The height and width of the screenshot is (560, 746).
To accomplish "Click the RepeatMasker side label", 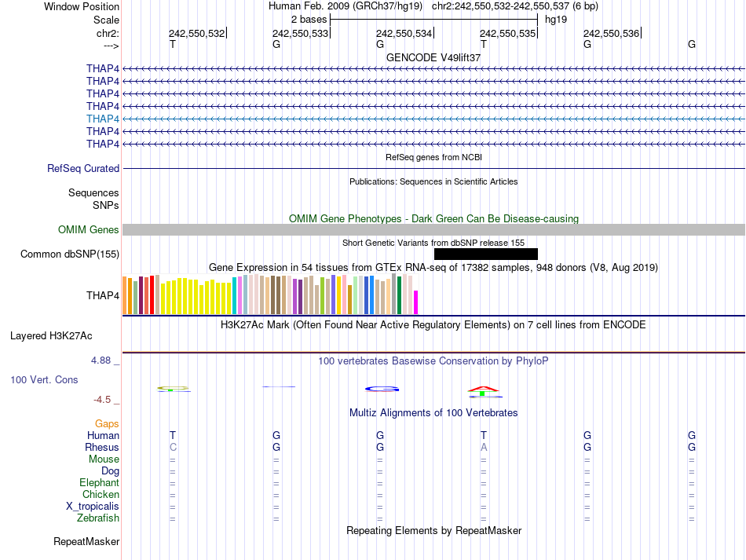I will pos(86,542).
